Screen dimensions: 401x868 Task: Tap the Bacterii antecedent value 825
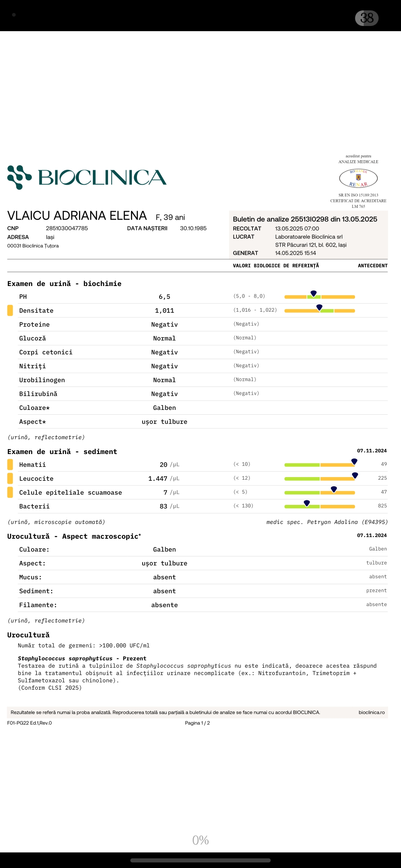tap(382, 506)
